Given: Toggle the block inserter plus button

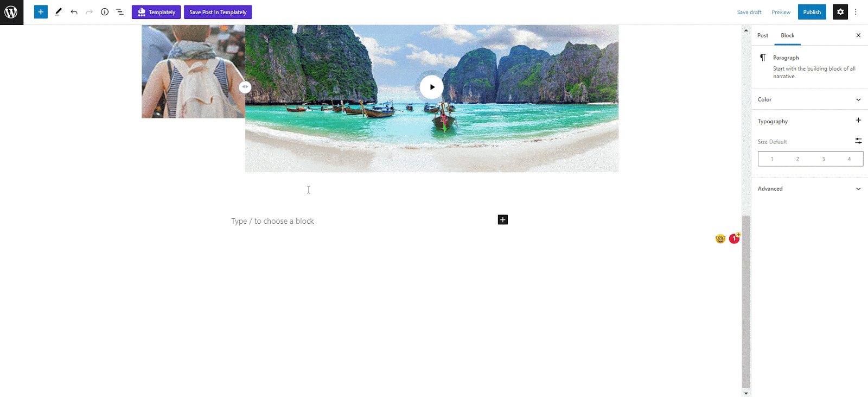Looking at the screenshot, I should [x=41, y=12].
